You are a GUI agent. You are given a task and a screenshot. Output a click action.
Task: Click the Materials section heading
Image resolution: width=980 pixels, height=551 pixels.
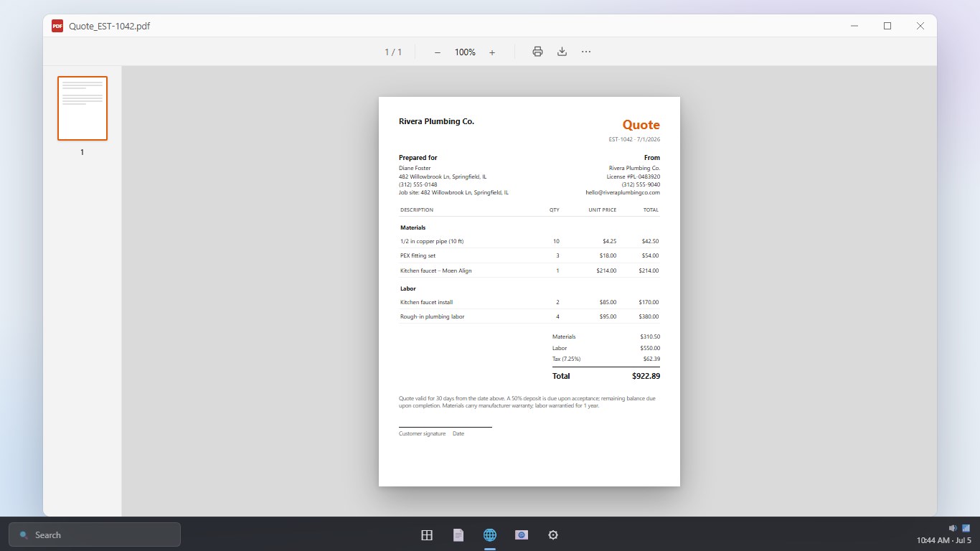413,227
